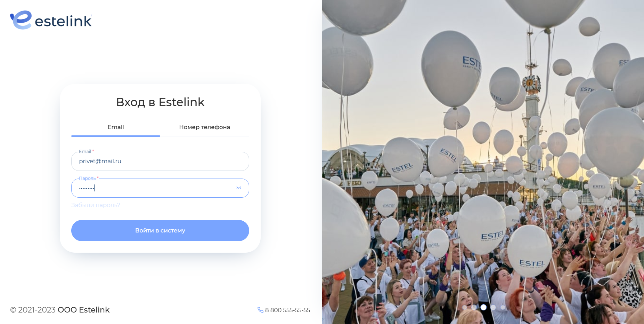Toggle password visibility eye icon
644x324 pixels.
(x=238, y=188)
